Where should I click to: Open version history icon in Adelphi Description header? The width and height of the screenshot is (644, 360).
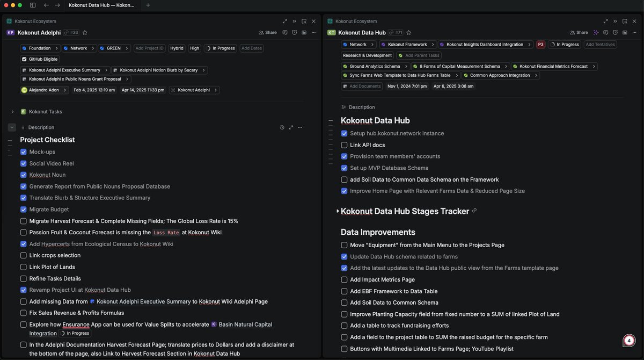click(x=282, y=127)
